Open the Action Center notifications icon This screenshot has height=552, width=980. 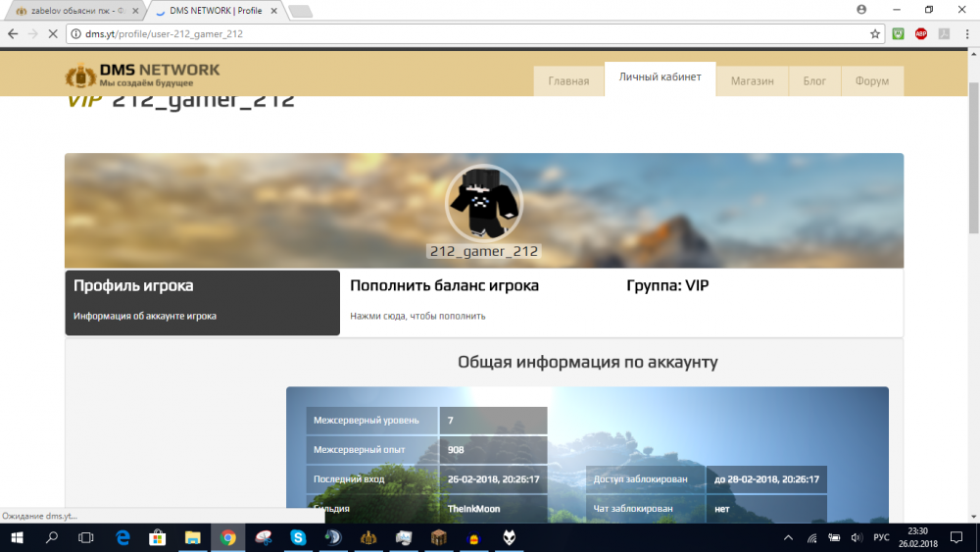(x=956, y=537)
